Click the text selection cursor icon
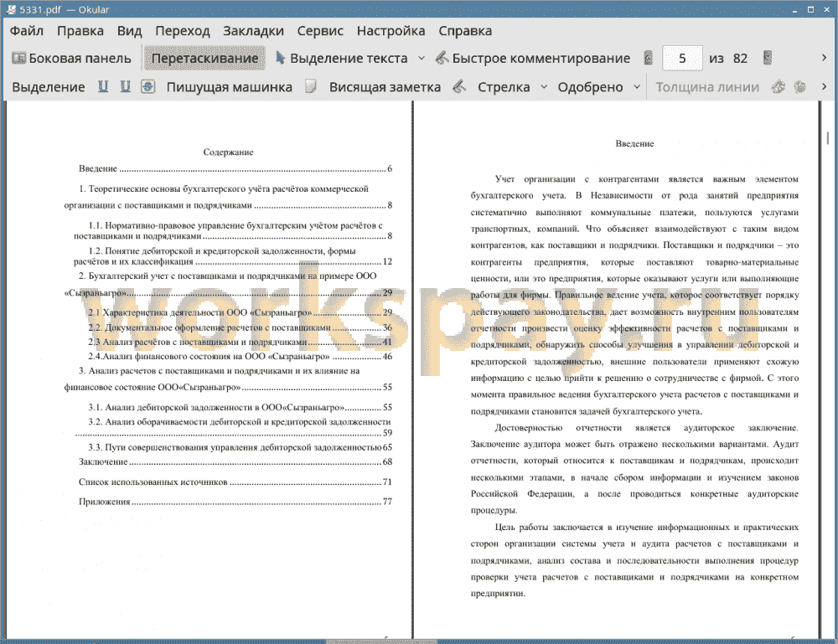The height and width of the screenshot is (644, 838). coord(280,58)
